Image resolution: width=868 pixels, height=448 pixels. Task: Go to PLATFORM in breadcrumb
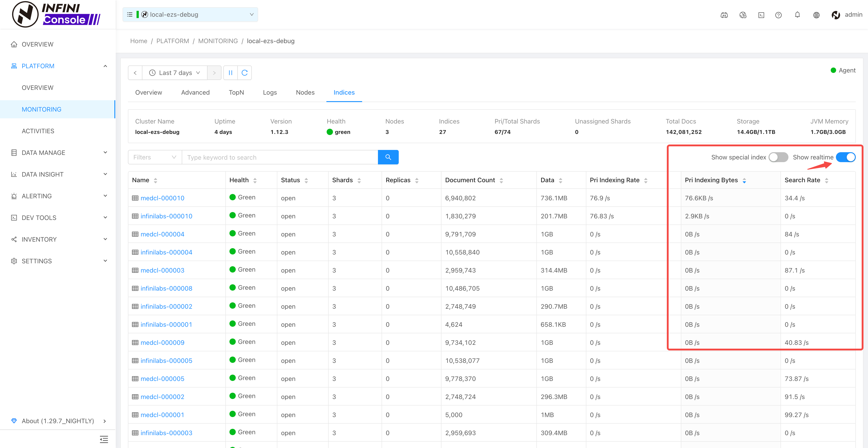point(172,41)
